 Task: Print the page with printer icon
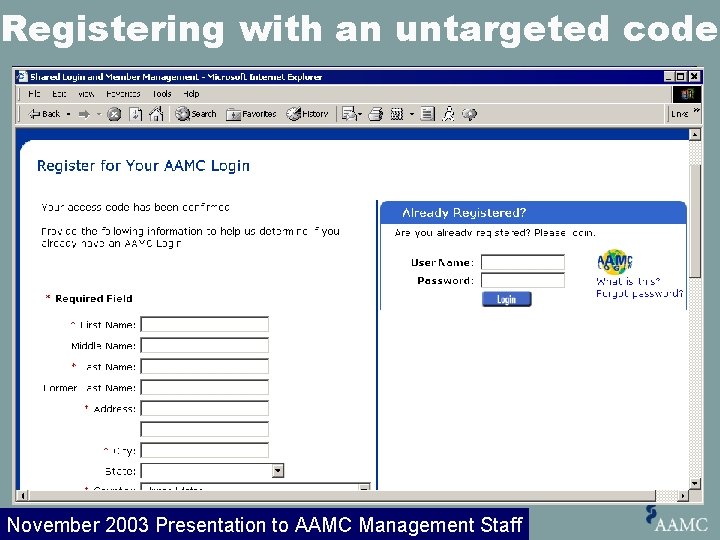(376, 114)
